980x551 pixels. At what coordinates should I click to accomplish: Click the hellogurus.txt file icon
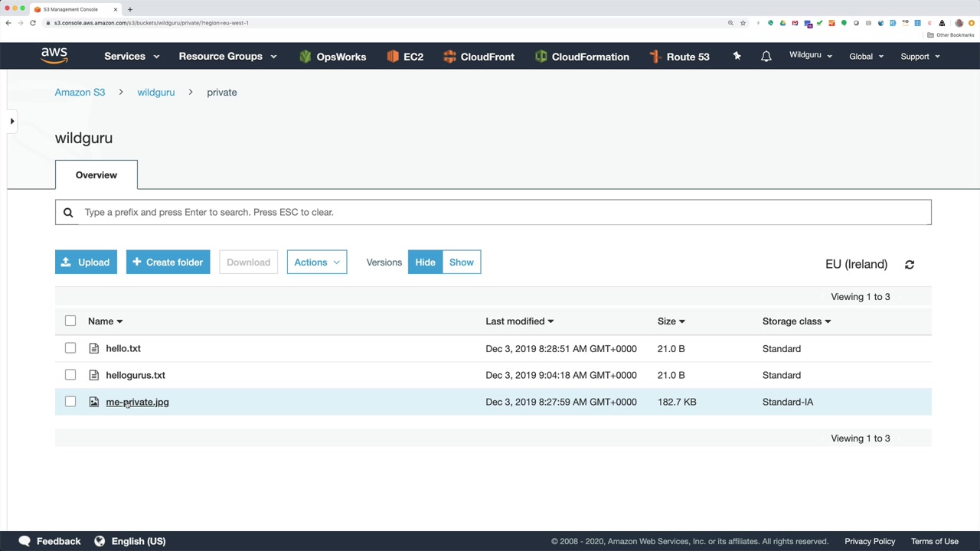94,376
